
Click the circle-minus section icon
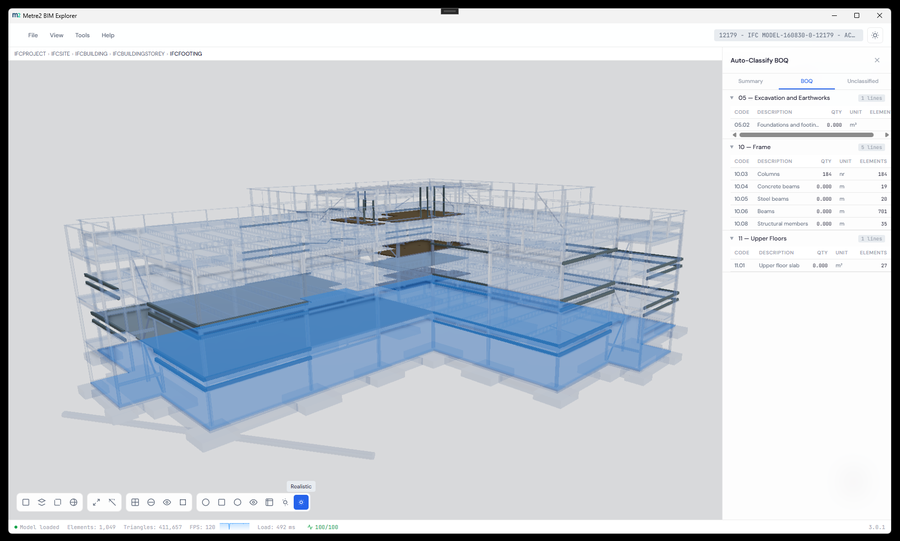pos(151,502)
